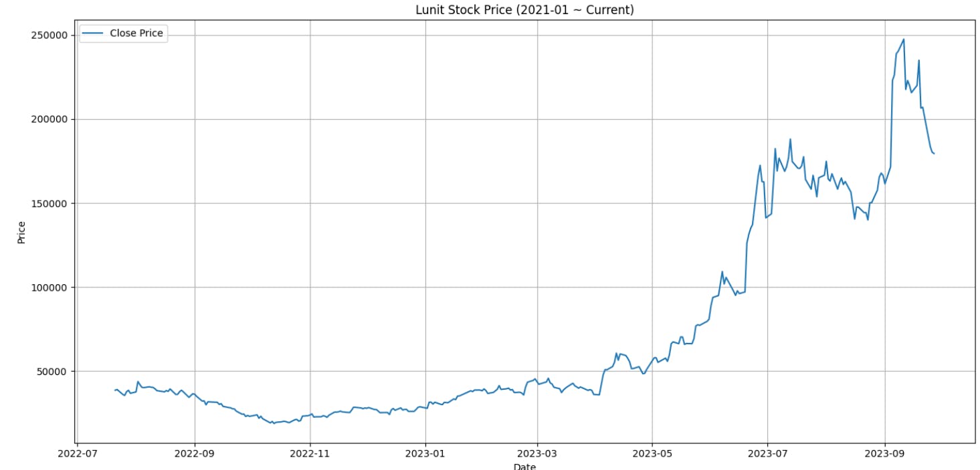Click the y-axis tick '200000'
Screen dimensions: 980x470
[x=49, y=119]
